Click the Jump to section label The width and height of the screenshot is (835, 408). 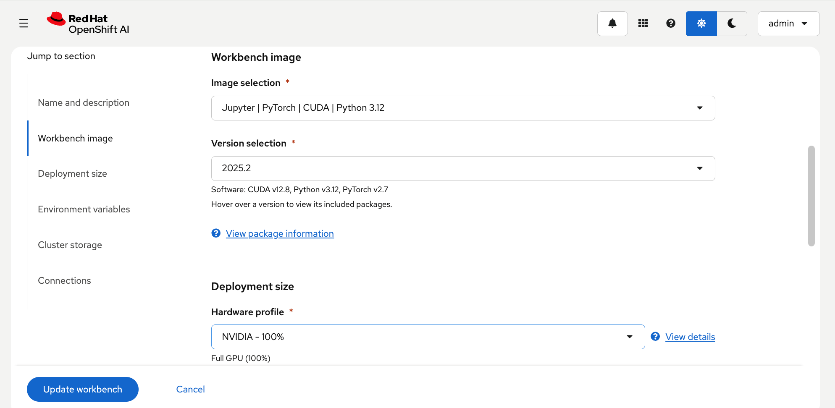click(x=61, y=56)
